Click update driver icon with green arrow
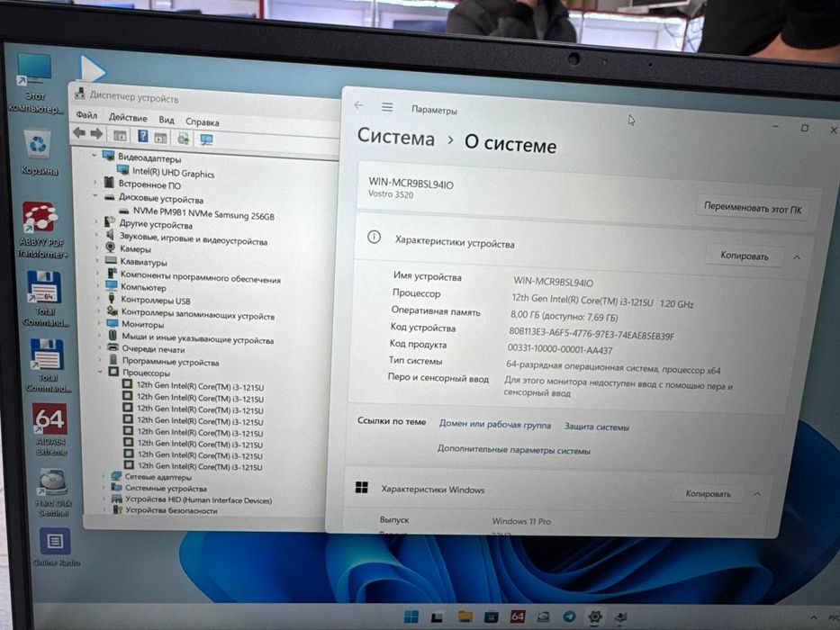 pos(183,139)
